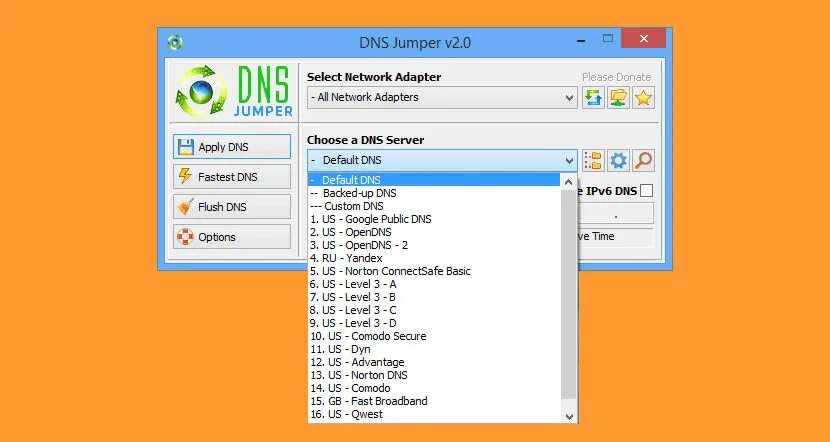This screenshot has height=442, width=830.
Task: Select 7. US - Level 3 - B
Action: click(434, 297)
